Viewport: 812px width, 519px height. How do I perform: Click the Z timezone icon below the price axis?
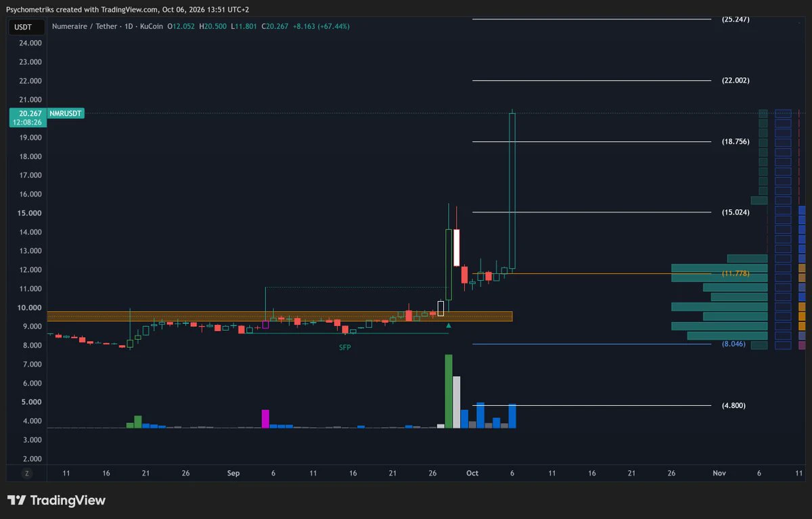[27, 474]
